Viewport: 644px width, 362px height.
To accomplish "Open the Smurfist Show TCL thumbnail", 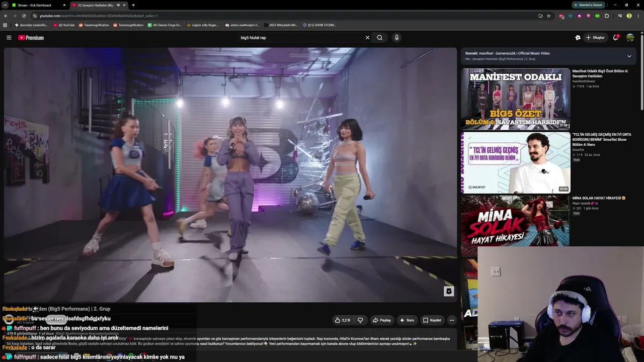I will [516, 162].
